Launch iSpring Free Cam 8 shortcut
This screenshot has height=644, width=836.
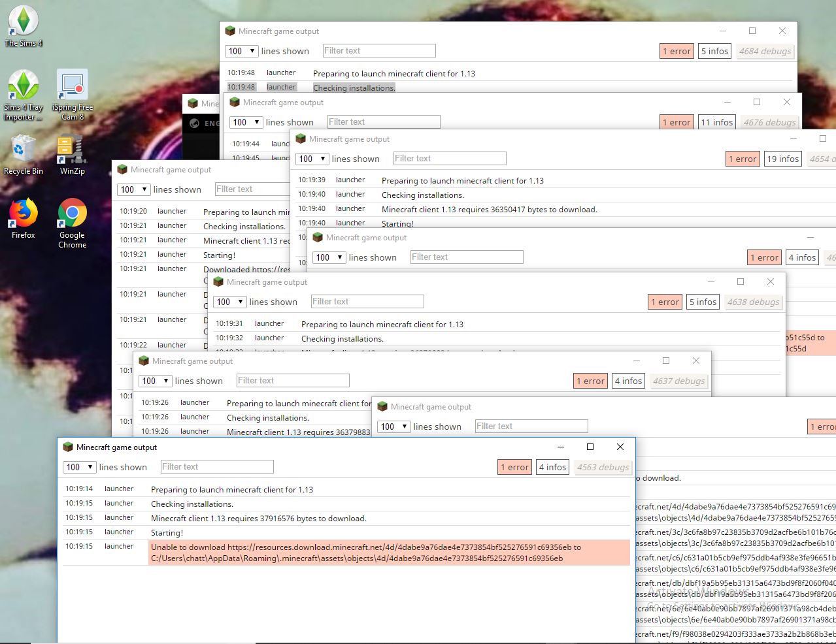(x=73, y=95)
